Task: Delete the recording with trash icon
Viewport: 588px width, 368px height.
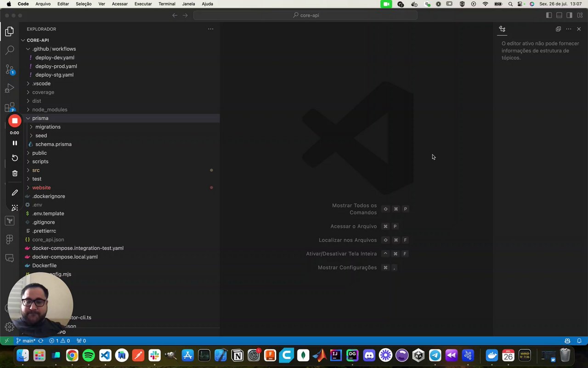Action: [15, 173]
